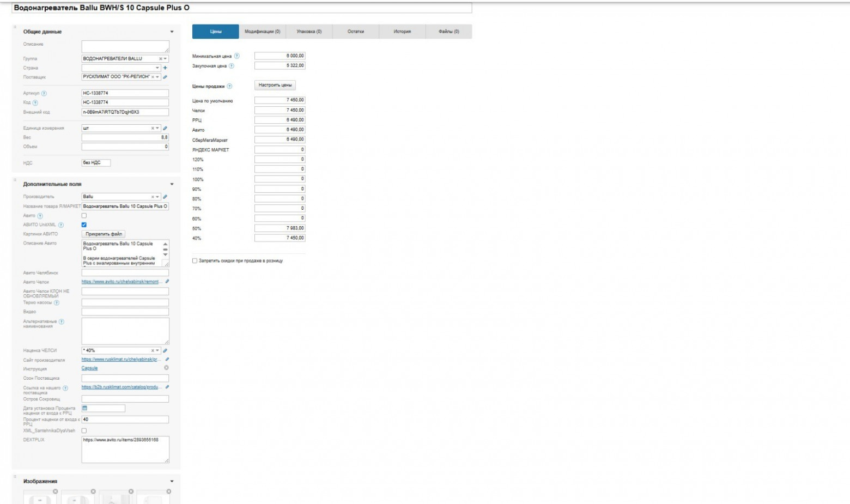Image resolution: width=850 pixels, height=504 pixels.
Task: Open calendar icon for Дата установка Процента
Action: (x=85, y=408)
